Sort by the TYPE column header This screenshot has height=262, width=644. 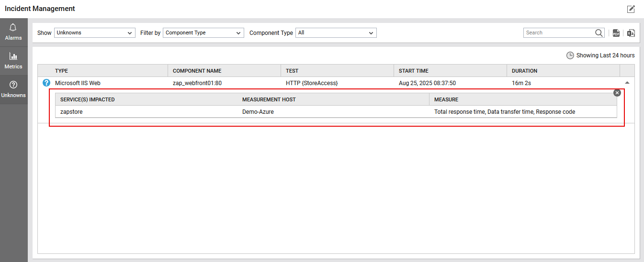click(62, 71)
